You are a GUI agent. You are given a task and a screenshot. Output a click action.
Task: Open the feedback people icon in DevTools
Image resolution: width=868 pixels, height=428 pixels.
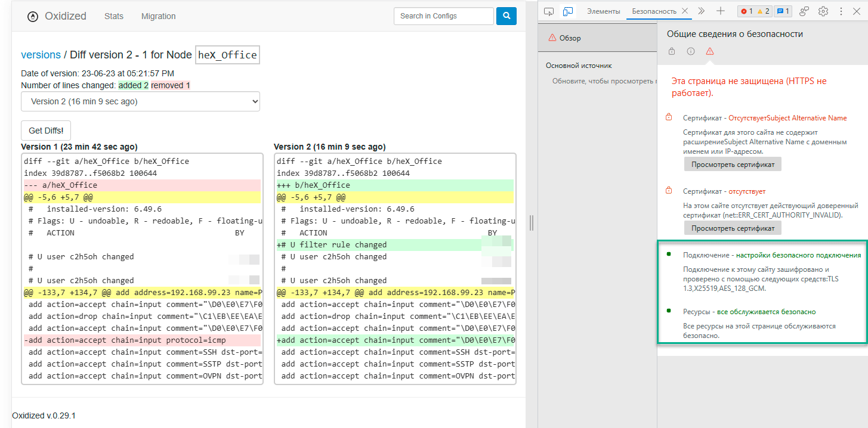pos(804,11)
